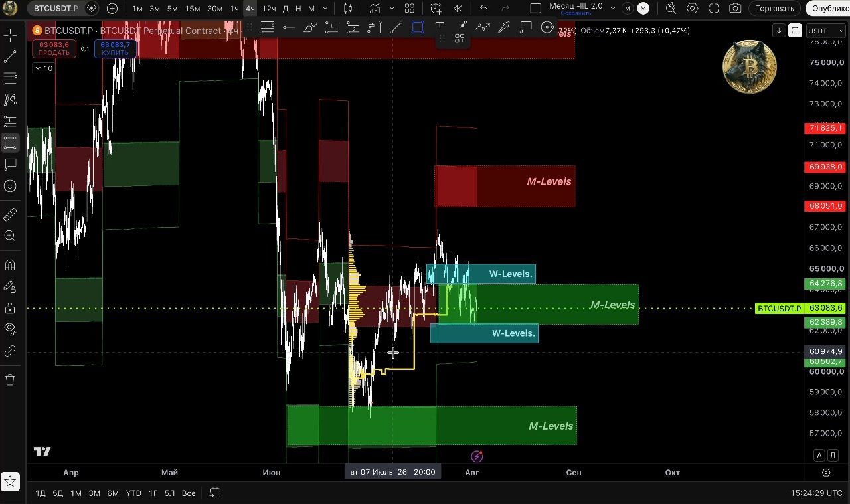Select the 12ч timeframe
This screenshot has width=850, height=504.
pyautogui.click(x=268, y=9)
